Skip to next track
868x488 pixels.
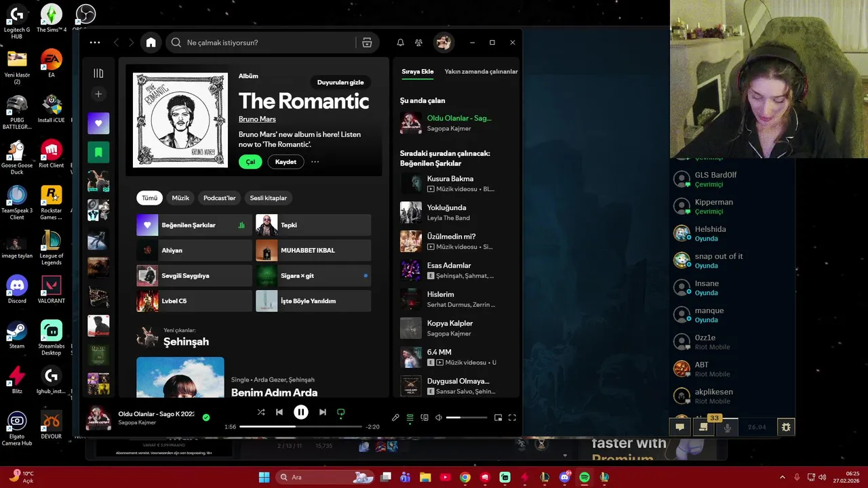tap(323, 412)
